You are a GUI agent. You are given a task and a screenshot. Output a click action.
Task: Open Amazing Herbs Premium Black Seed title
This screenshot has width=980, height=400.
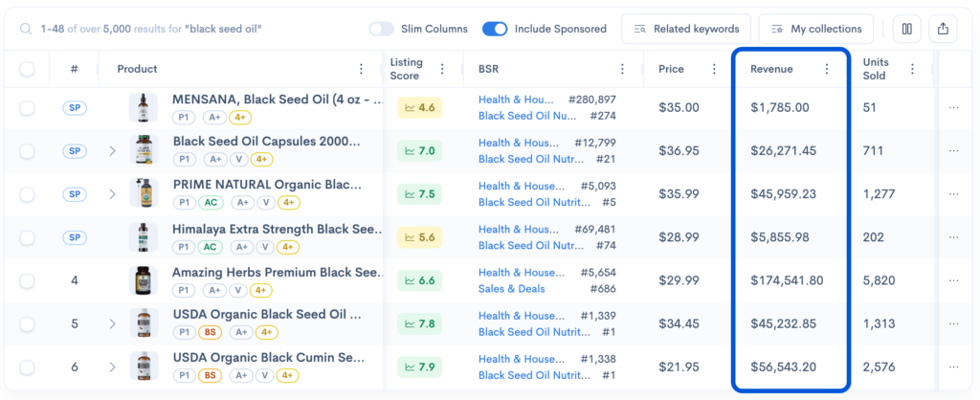278,272
